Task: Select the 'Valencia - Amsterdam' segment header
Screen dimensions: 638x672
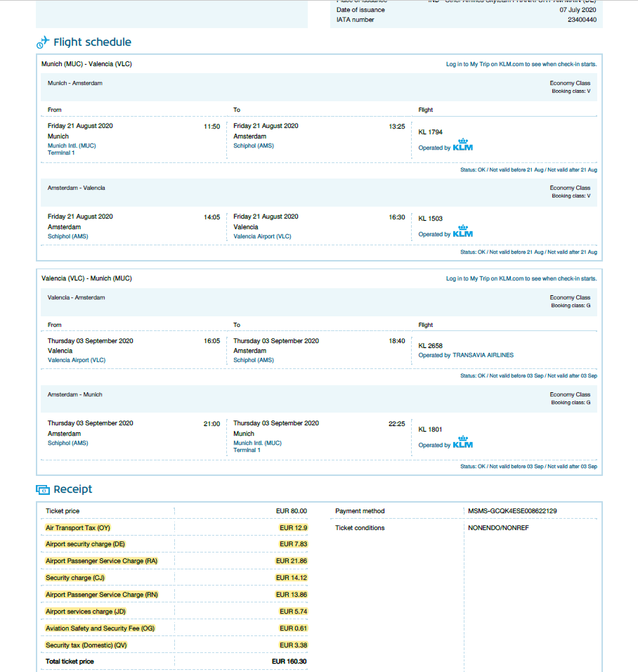Action: pyautogui.click(x=77, y=297)
